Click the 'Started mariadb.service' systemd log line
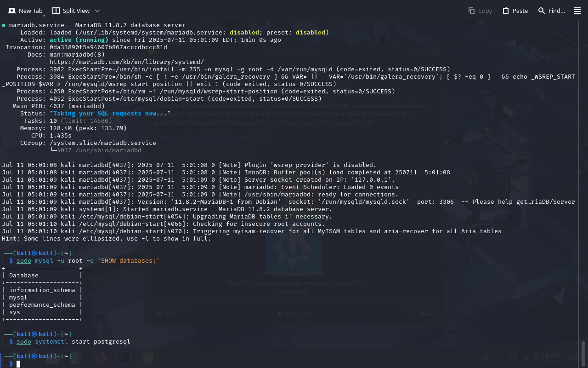 [167, 209]
